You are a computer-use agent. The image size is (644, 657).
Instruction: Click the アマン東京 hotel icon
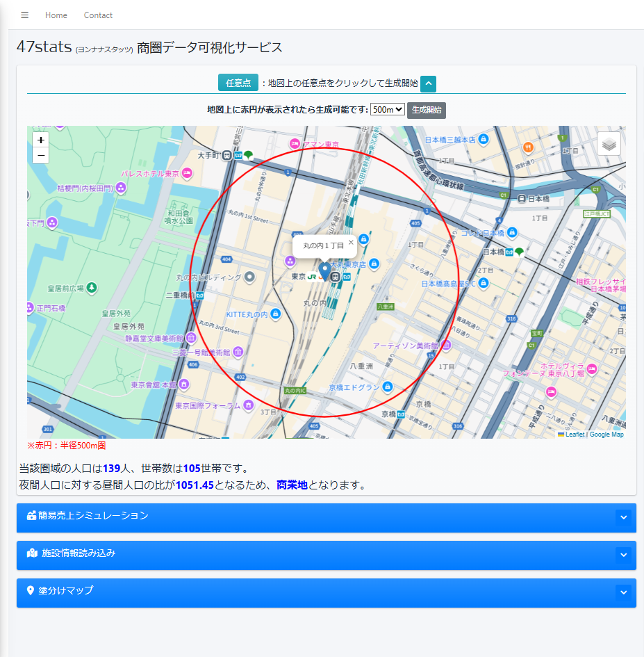295,144
